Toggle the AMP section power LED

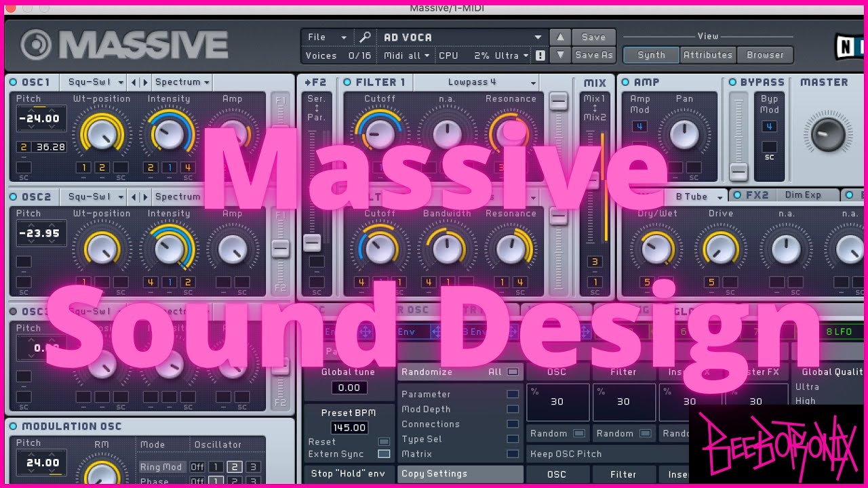coord(625,83)
